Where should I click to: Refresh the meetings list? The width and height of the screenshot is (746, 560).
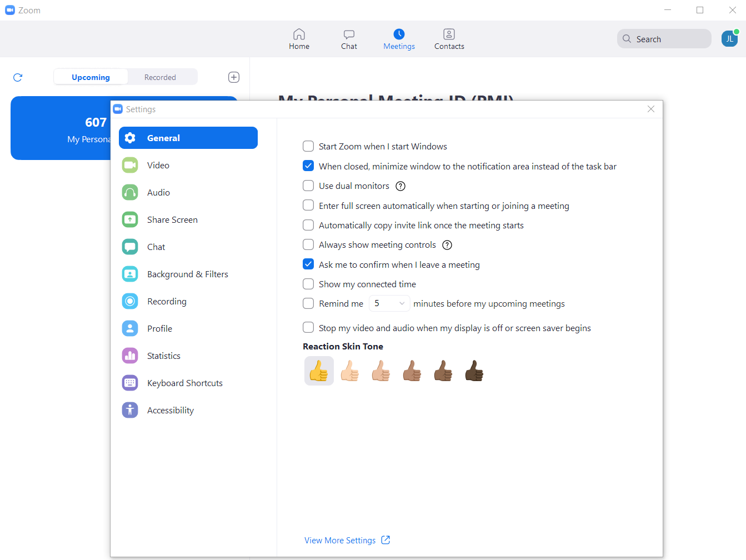pyautogui.click(x=18, y=77)
